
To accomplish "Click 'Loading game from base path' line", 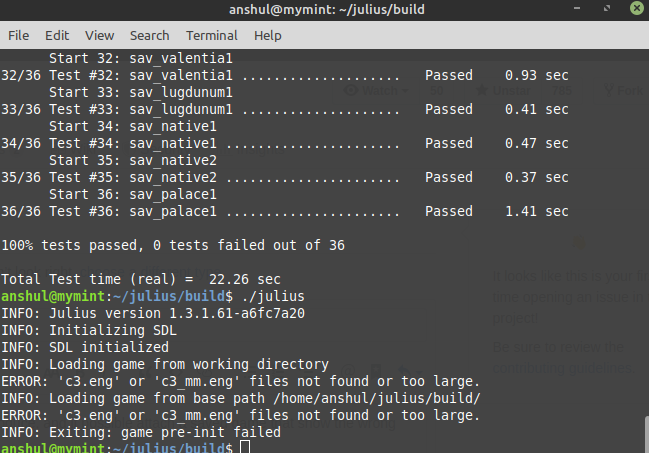I will pyautogui.click(x=241, y=398).
